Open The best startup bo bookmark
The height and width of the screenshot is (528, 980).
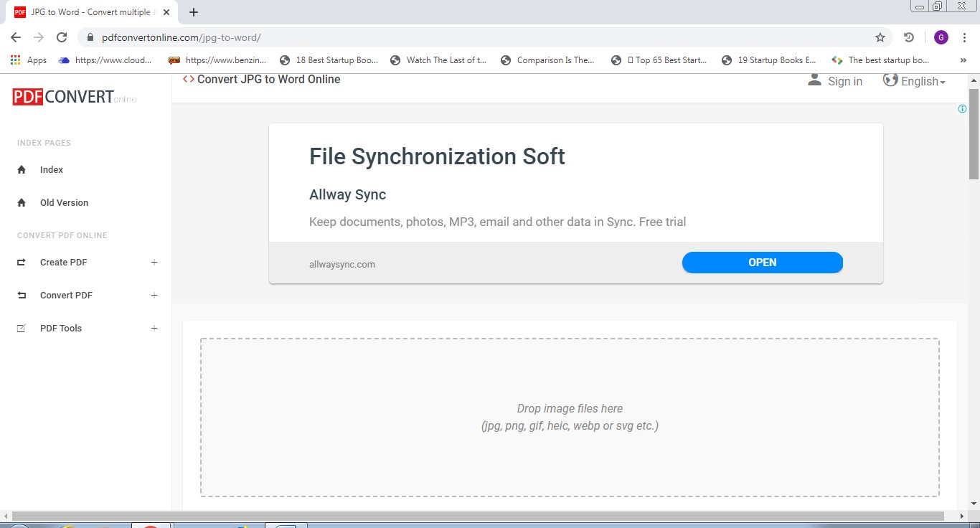(x=880, y=60)
